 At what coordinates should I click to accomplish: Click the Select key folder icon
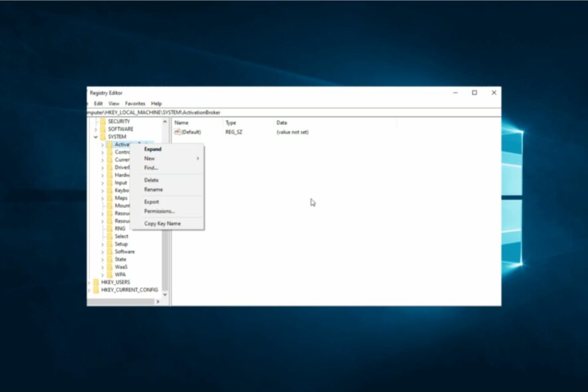[110, 236]
